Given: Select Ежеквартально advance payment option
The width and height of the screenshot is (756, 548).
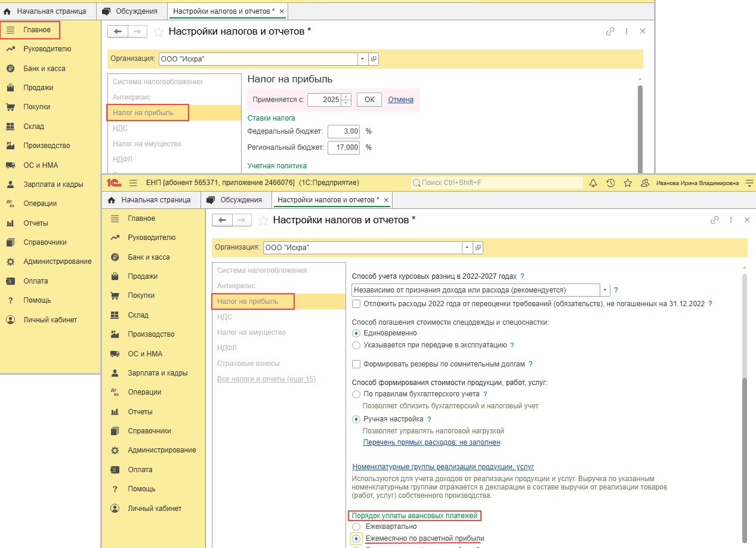Looking at the screenshot, I should click(356, 527).
